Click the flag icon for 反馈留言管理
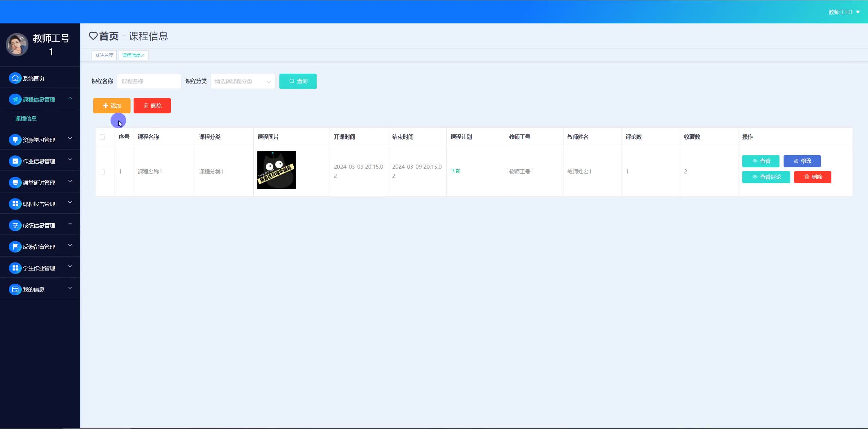This screenshot has height=429, width=868. click(15, 247)
